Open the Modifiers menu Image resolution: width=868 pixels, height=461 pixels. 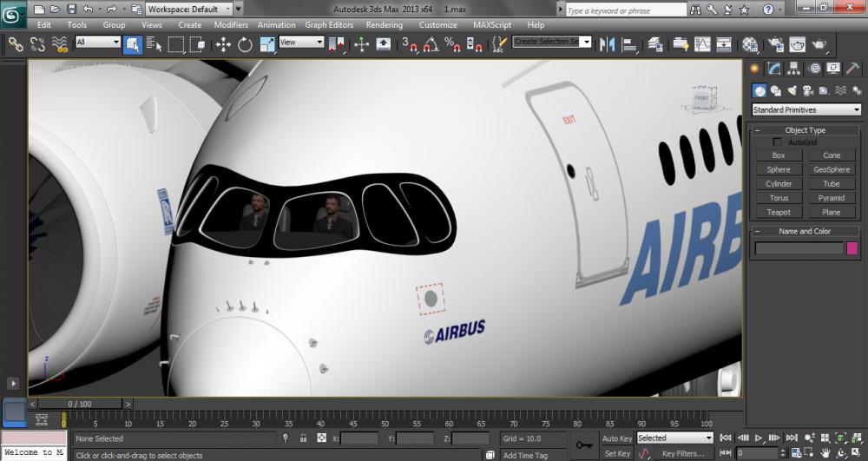point(231,25)
